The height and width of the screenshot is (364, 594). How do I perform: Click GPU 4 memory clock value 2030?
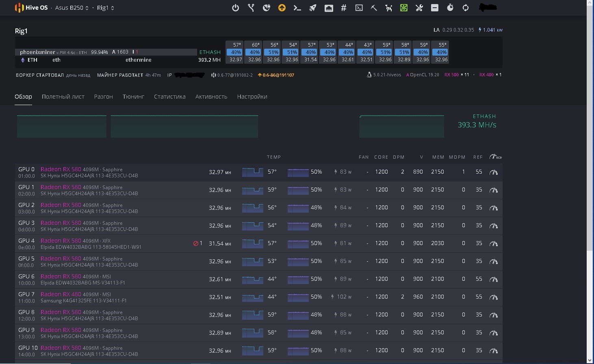point(437,243)
